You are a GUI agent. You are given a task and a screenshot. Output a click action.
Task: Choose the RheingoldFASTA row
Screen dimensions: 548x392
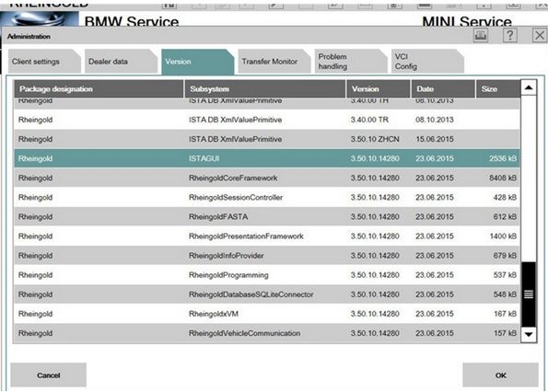tap(267, 217)
